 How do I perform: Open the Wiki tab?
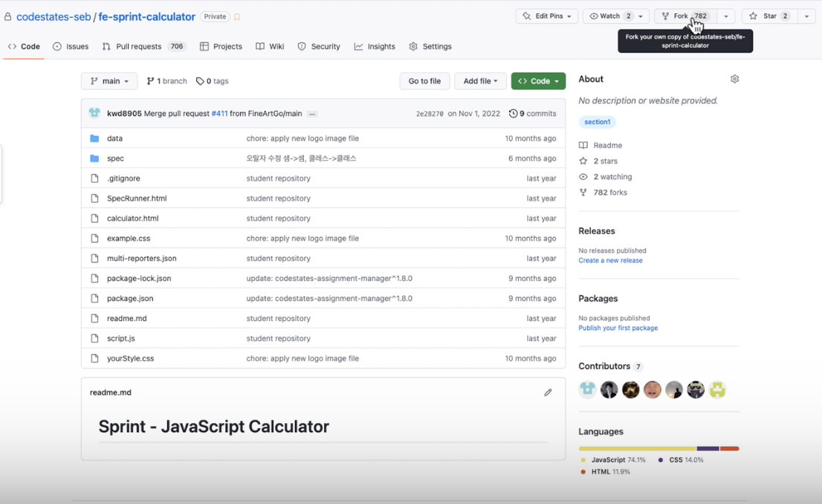[x=270, y=47]
